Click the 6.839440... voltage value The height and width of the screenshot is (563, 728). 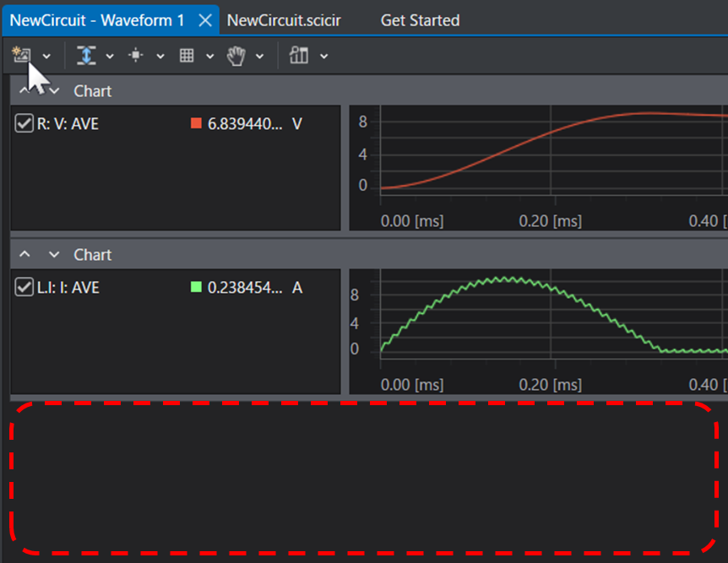point(245,124)
